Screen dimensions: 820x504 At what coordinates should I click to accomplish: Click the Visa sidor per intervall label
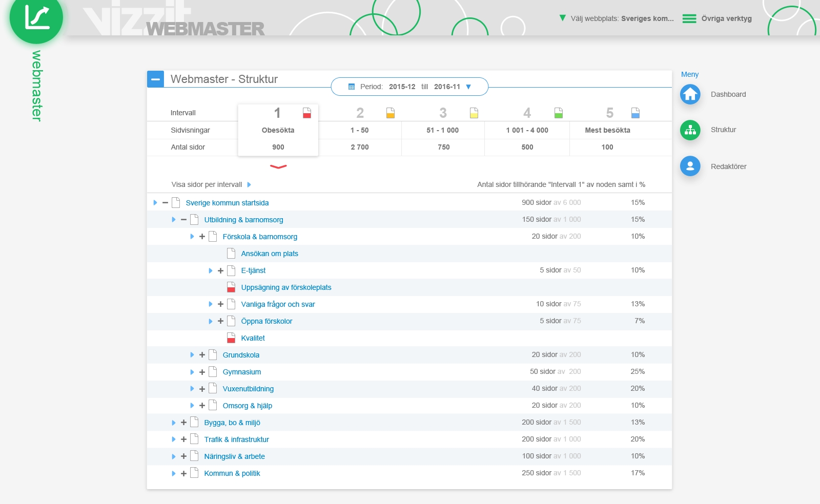[207, 184]
